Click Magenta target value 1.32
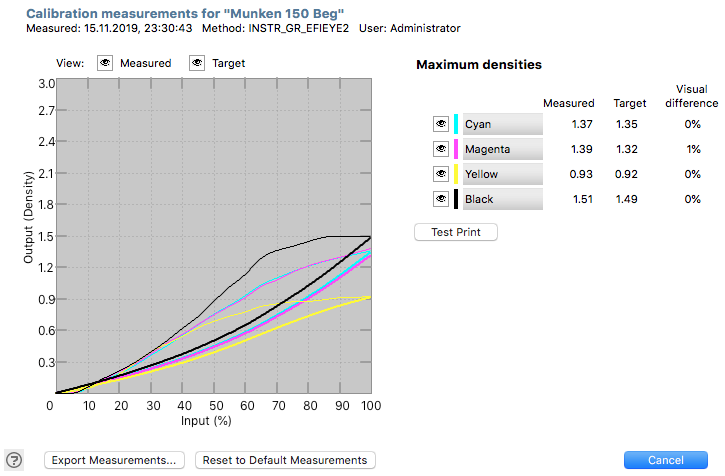 click(627, 149)
